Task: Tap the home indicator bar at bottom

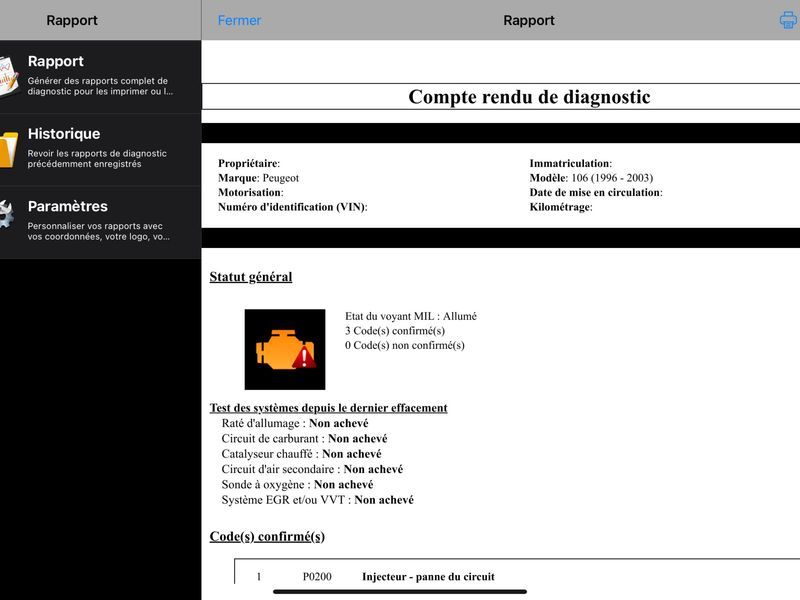Action: [399, 592]
